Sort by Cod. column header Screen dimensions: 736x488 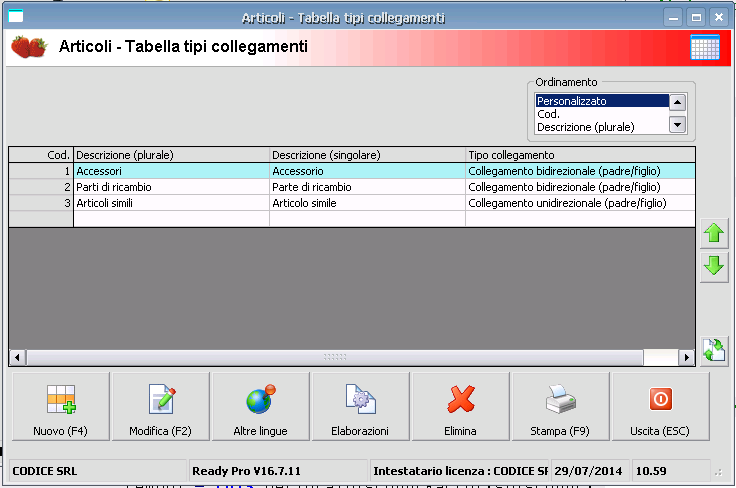(x=41, y=155)
